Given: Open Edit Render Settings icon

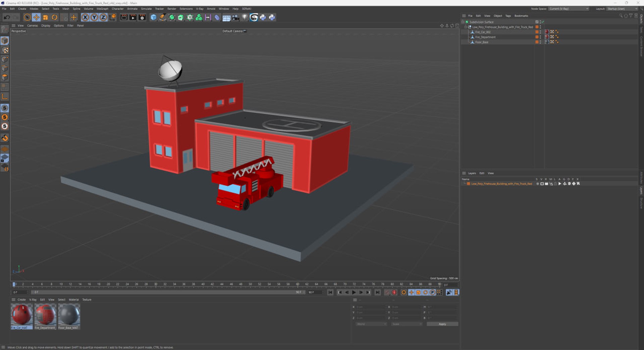Looking at the screenshot, I should (142, 17).
